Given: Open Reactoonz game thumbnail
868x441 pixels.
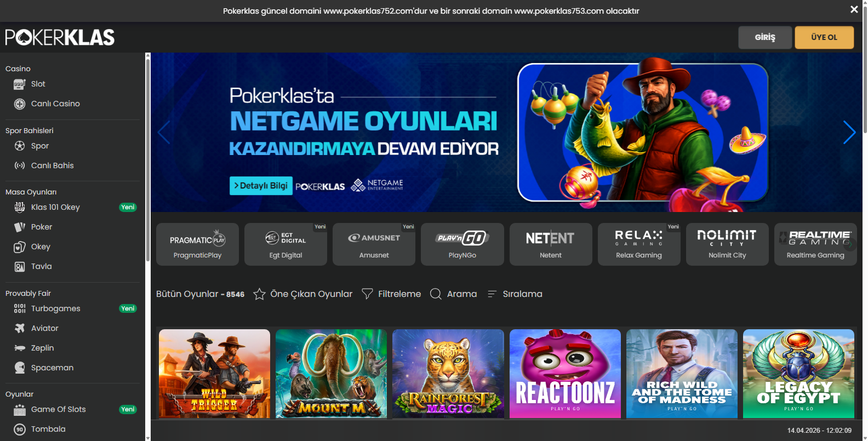Looking at the screenshot, I should coord(565,374).
